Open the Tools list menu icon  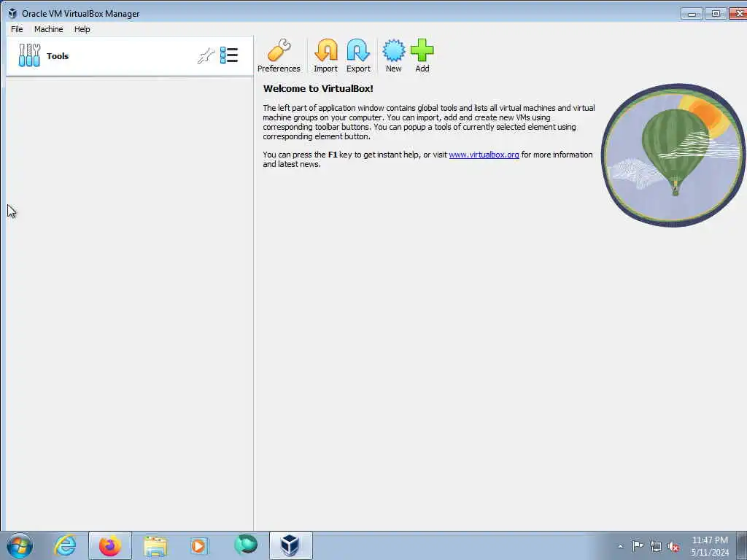click(229, 55)
